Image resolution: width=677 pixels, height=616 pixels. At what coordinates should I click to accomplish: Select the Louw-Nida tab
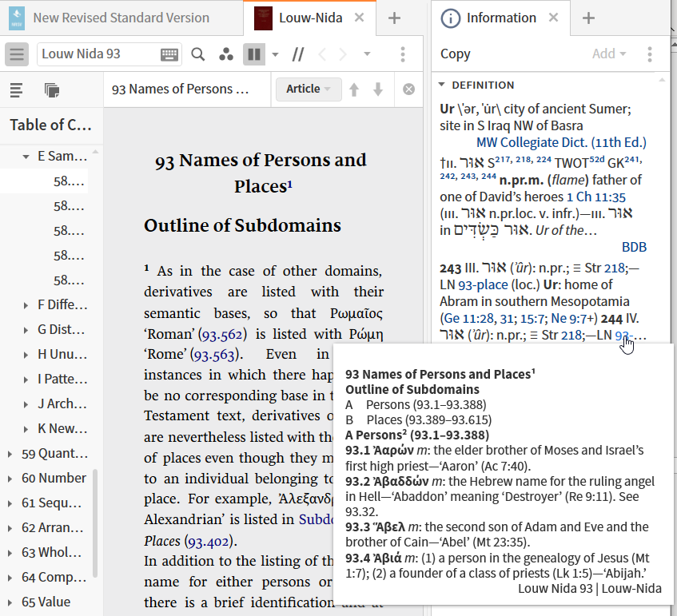tap(310, 18)
